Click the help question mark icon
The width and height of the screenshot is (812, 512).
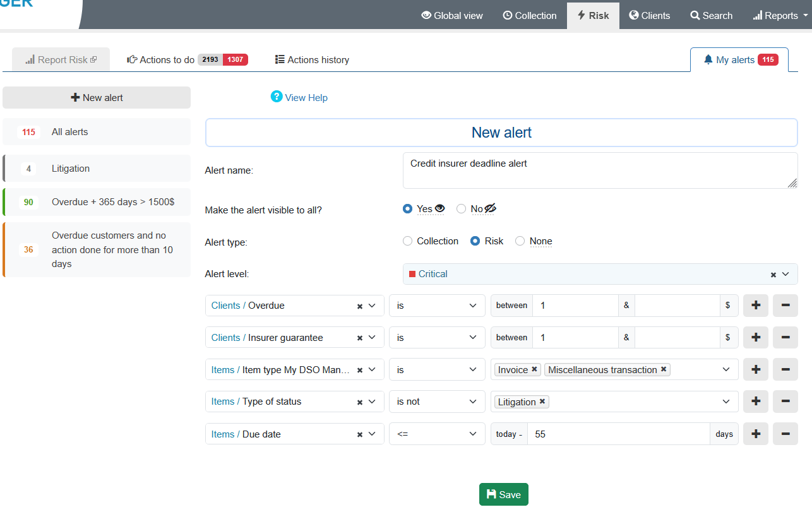point(276,97)
